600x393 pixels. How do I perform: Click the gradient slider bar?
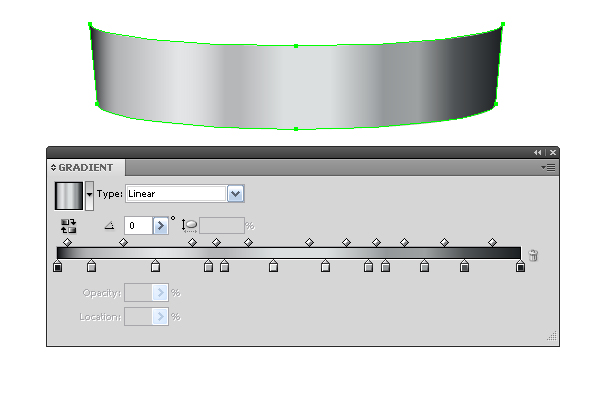(289, 253)
